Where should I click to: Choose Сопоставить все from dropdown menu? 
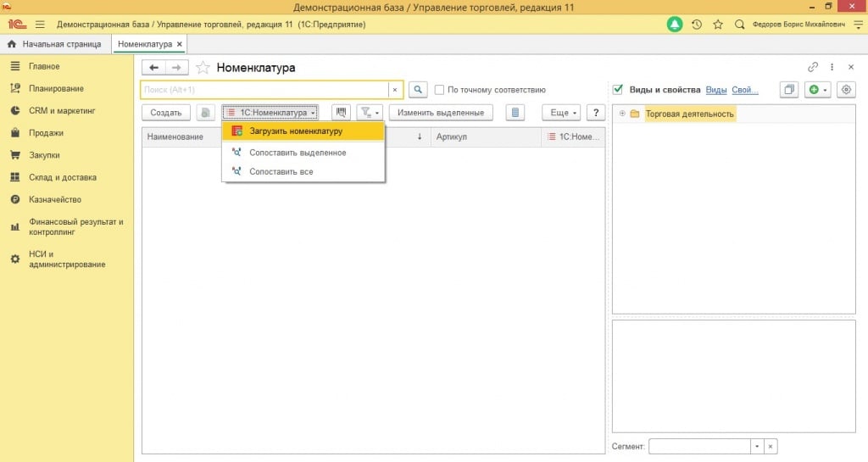click(x=281, y=171)
